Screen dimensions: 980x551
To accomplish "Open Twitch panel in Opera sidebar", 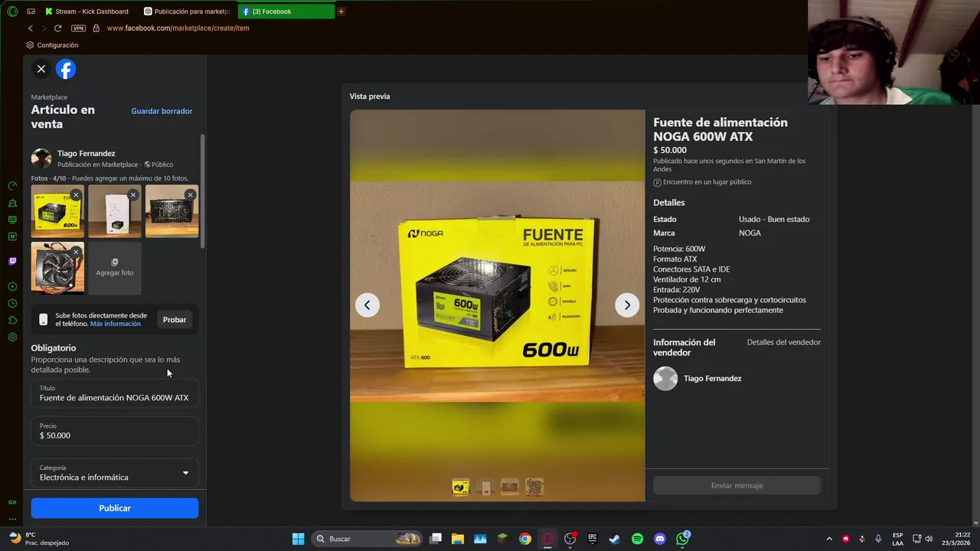I will 12,261.
